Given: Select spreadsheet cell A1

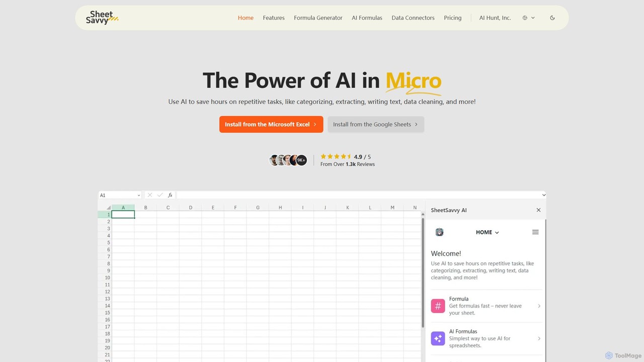Looking at the screenshot, I should (x=123, y=214).
